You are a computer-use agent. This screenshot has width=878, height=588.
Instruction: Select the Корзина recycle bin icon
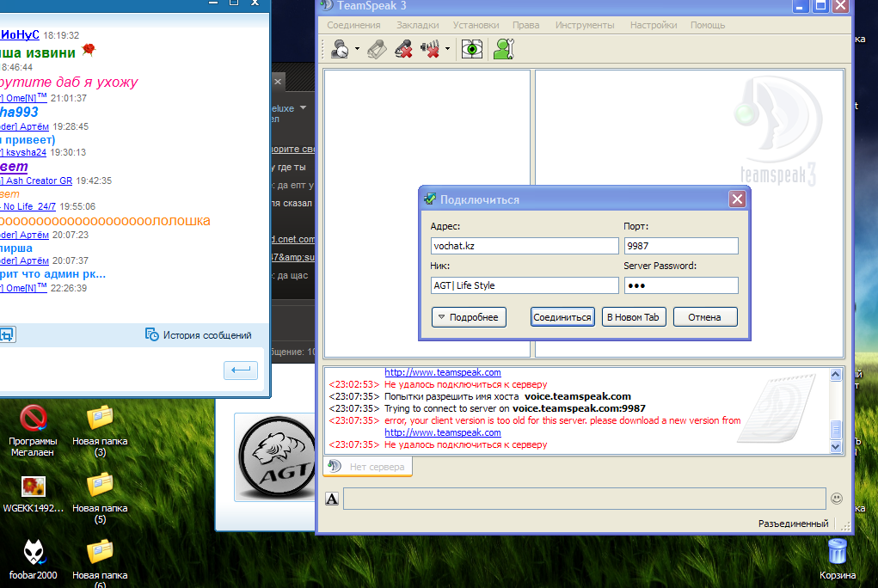pos(837,558)
